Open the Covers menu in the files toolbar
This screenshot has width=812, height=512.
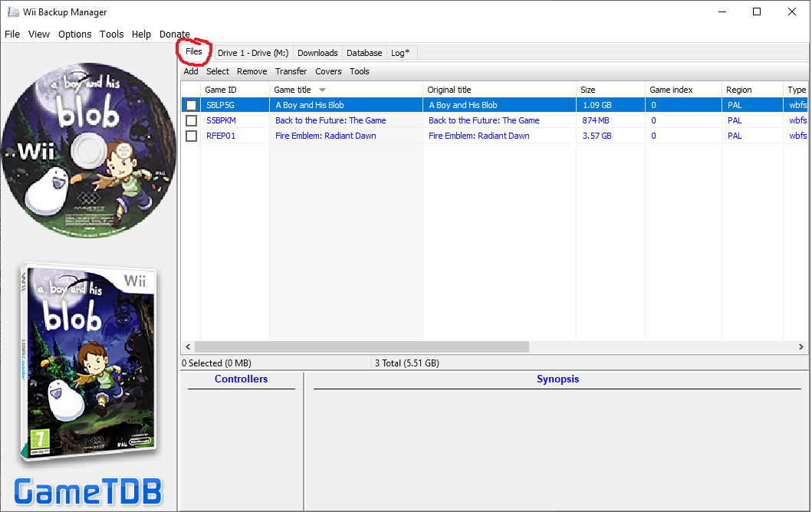click(328, 71)
